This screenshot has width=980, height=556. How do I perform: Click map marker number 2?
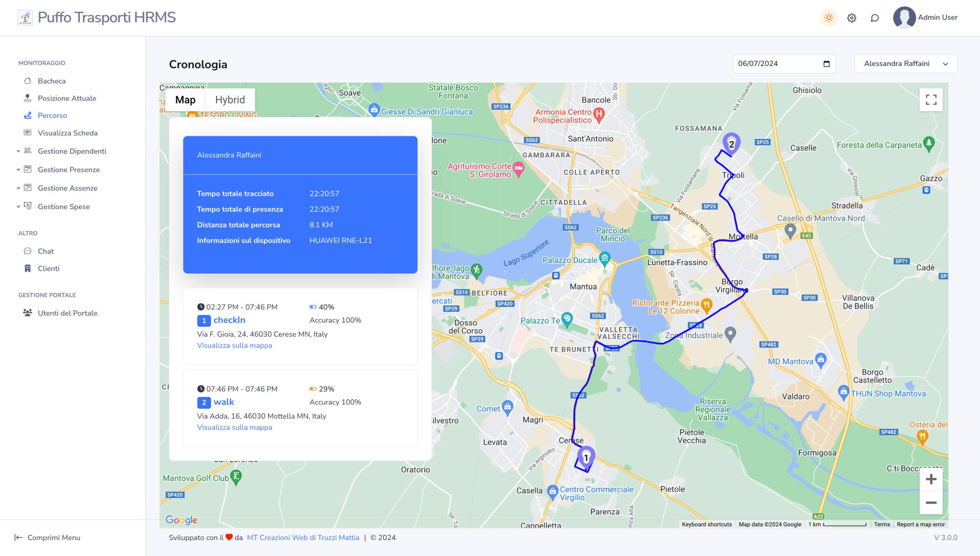click(731, 144)
